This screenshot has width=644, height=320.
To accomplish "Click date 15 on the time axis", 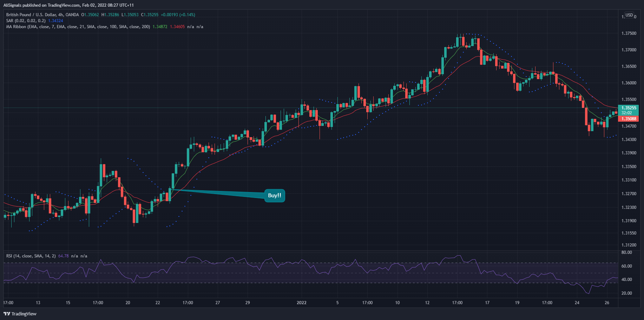I will coord(68,303).
